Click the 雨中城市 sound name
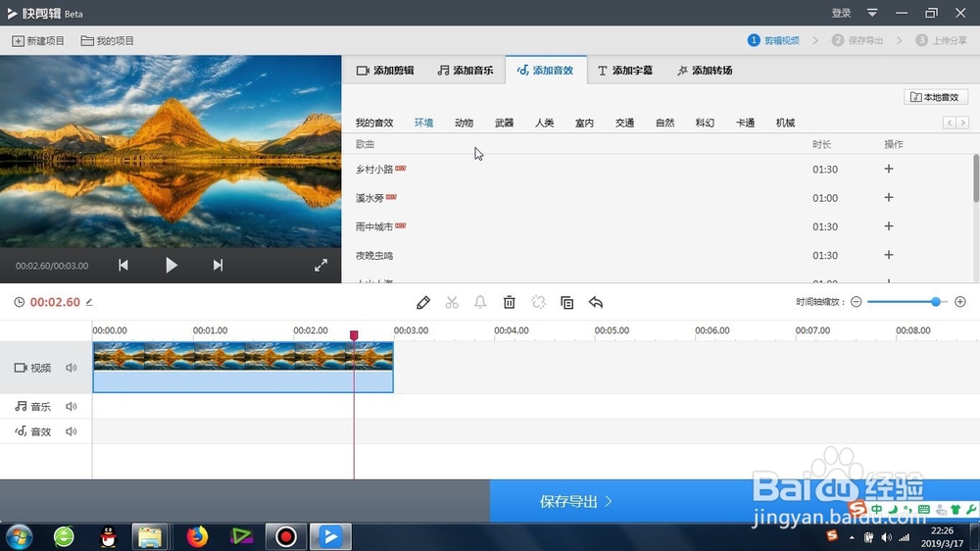 (374, 226)
